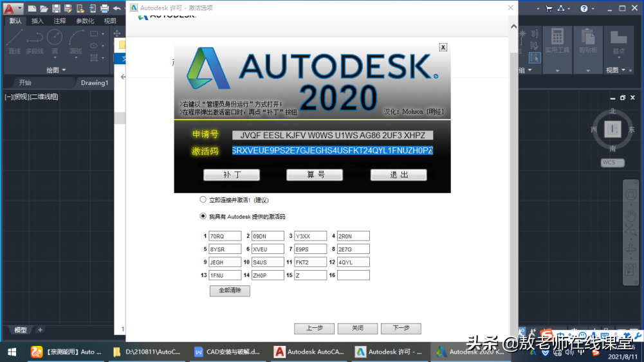
Task: Open the Drawing1 file tab
Action: pyautogui.click(x=95, y=82)
